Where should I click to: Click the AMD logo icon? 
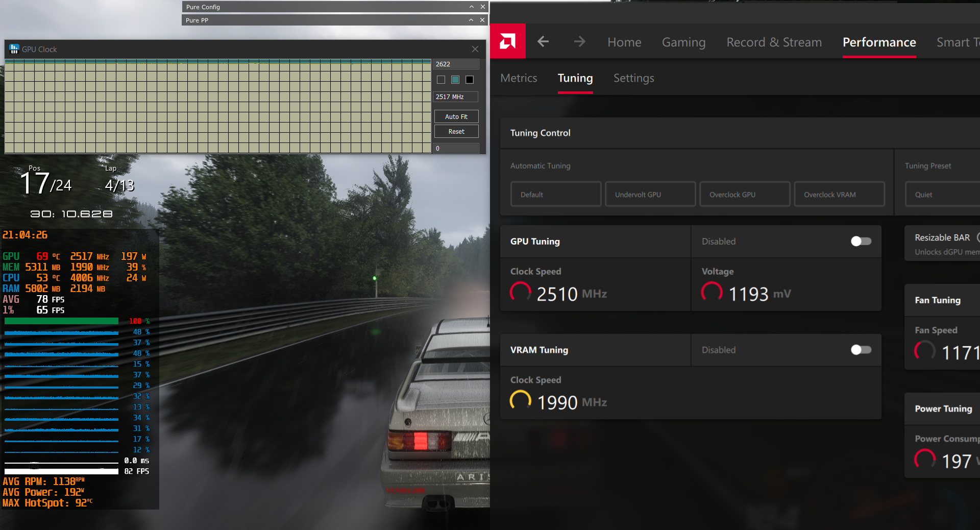[x=507, y=41]
